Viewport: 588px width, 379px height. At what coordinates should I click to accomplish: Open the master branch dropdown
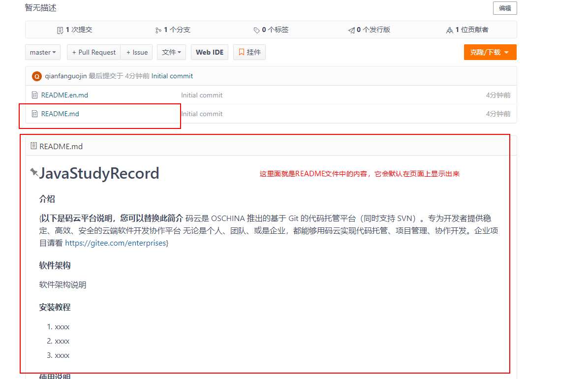click(x=43, y=52)
